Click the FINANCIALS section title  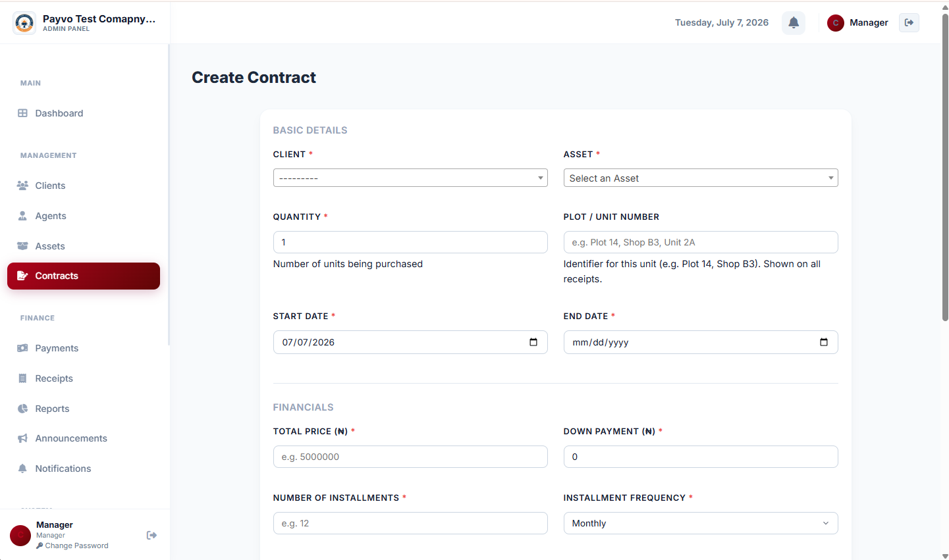click(303, 407)
